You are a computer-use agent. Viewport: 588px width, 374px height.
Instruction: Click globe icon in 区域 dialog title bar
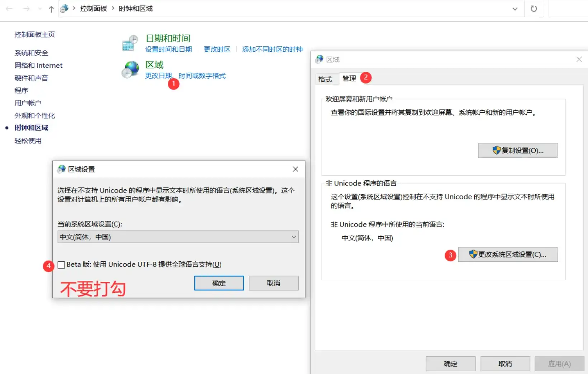(319, 59)
